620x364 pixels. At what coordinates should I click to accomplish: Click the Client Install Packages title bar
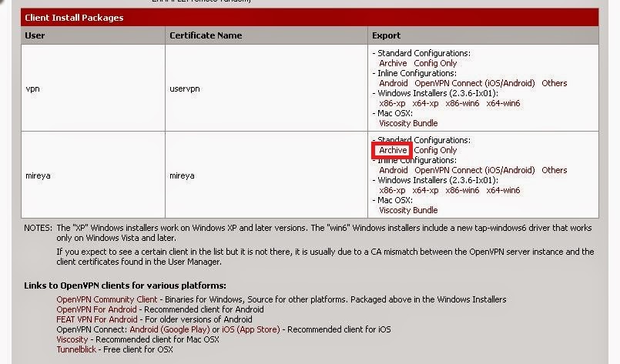[x=310, y=18]
